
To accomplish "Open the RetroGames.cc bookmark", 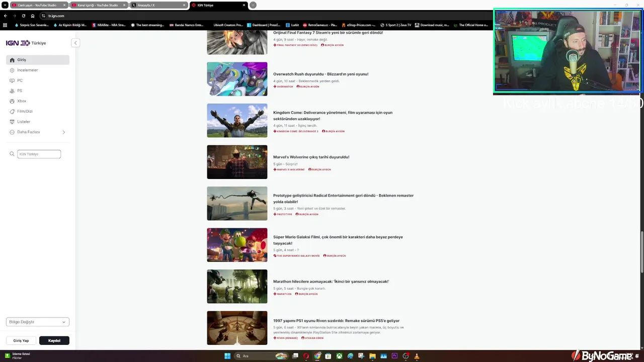I will [x=320, y=25].
